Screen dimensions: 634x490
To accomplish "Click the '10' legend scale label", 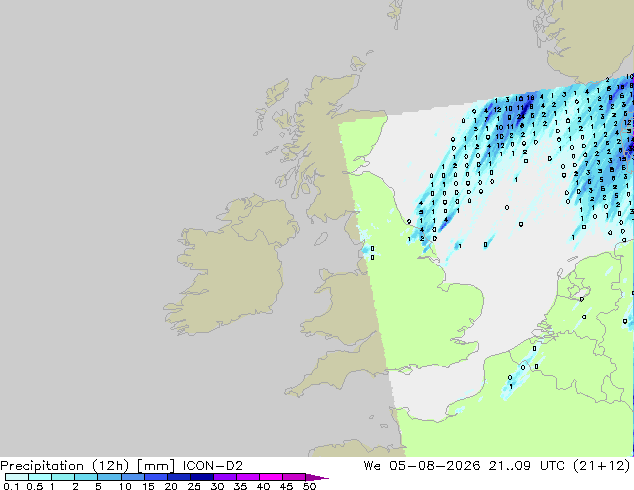I will coord(125,486).
